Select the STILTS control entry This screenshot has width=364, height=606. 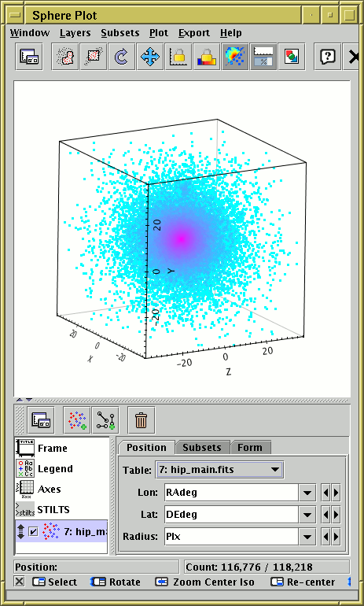pos(62,510)
